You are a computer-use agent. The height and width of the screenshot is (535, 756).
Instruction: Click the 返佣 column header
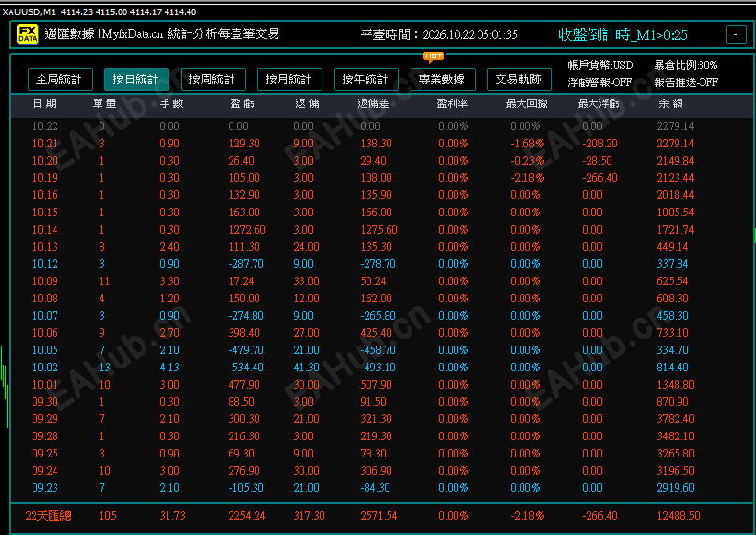pos(306,103)
